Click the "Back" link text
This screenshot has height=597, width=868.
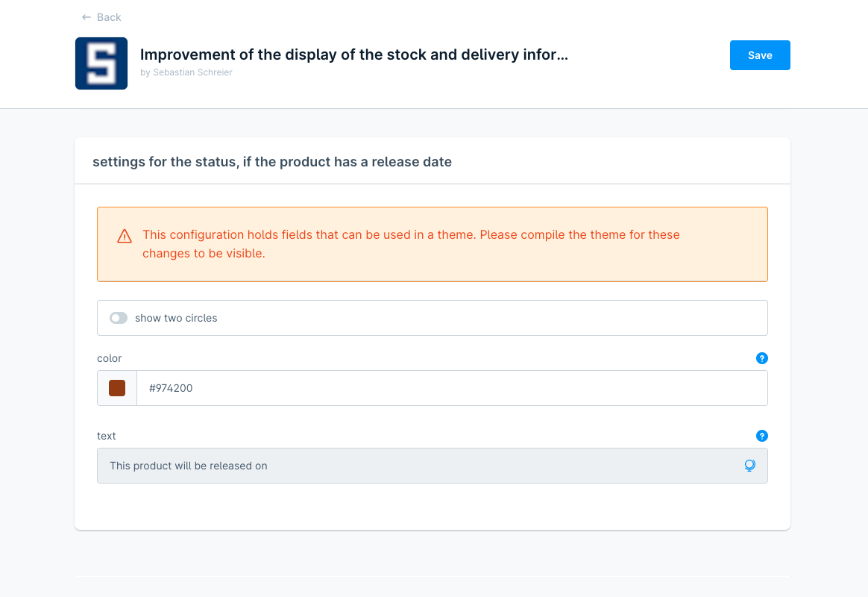[x=109, y=17]
